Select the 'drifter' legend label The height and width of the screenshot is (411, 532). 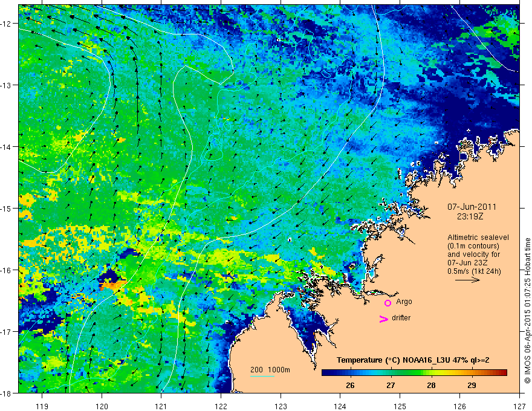(401, 318)
